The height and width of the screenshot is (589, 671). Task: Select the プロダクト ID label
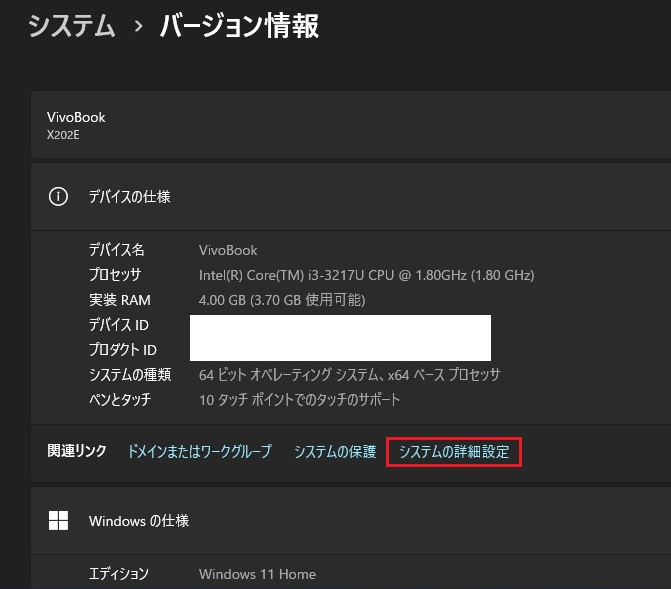click(x=123, y=350)
